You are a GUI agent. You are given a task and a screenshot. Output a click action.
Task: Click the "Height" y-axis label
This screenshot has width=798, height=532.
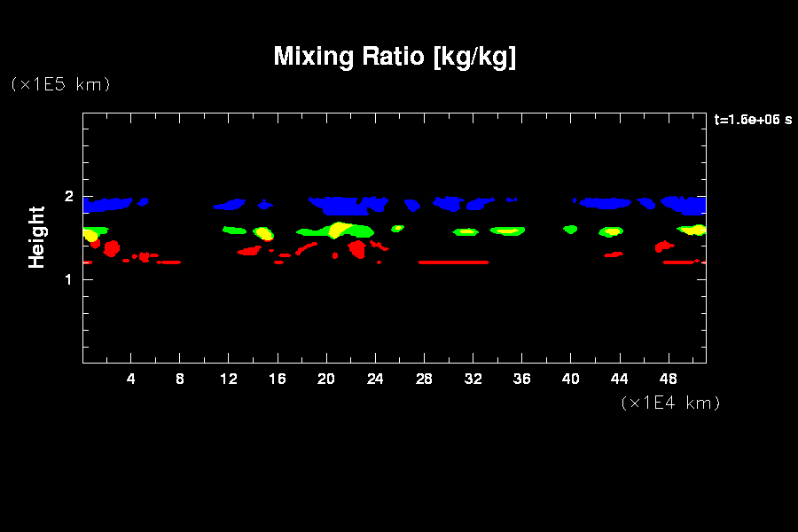(36, 237)
